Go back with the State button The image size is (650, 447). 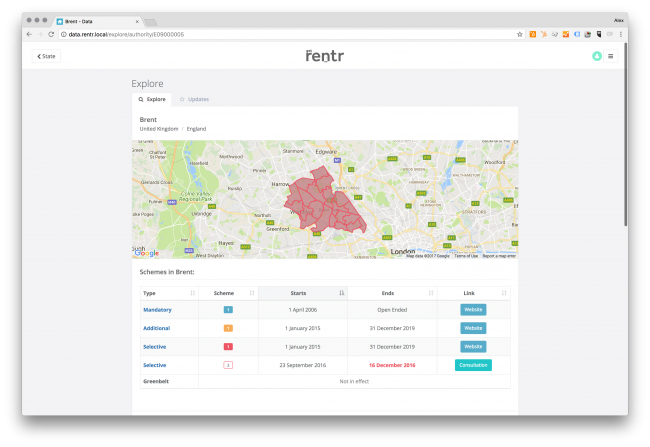(46, 56)
